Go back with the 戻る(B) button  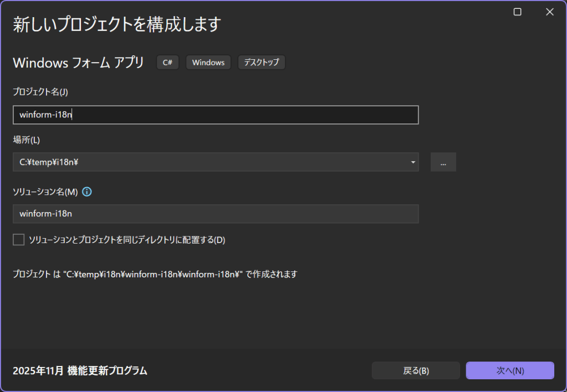pyautogui.click(x=416, y=370)
